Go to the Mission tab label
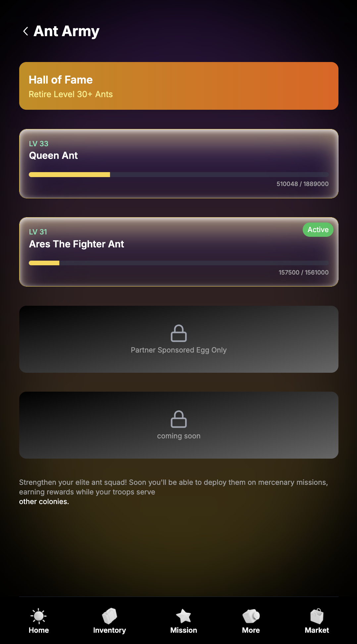 (183, 630)
